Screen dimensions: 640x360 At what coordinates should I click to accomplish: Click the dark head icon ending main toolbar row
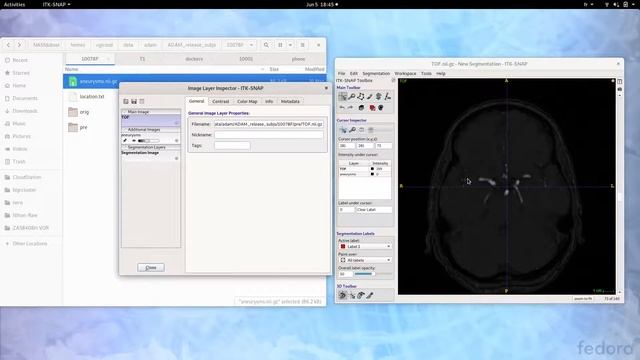[381, 108]
